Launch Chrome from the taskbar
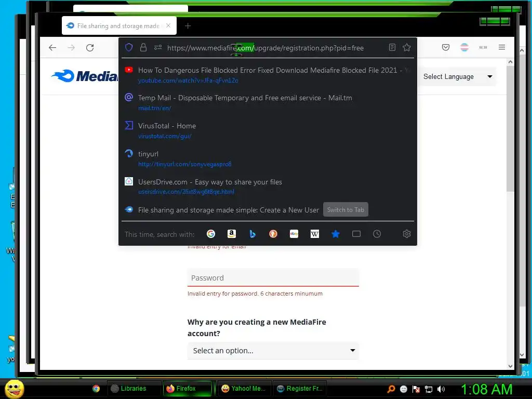This screenshot has height=399, width=532. click(96, 389)
